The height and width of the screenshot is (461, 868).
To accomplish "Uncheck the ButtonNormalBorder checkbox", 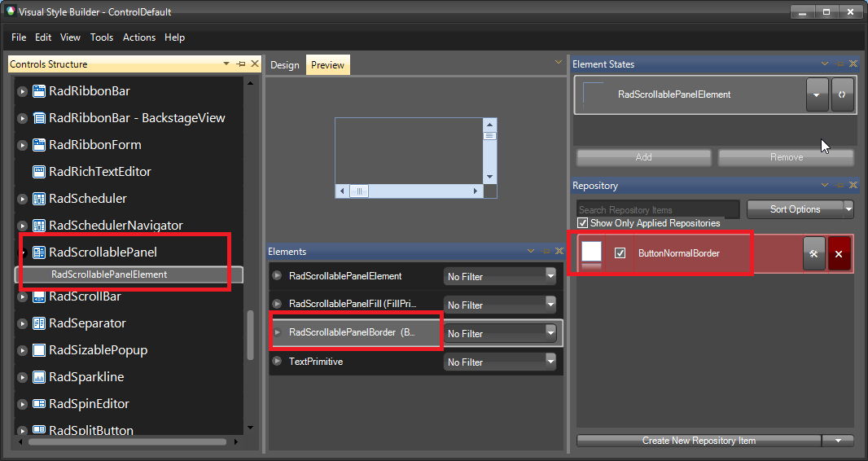I will tap(620, 253).
